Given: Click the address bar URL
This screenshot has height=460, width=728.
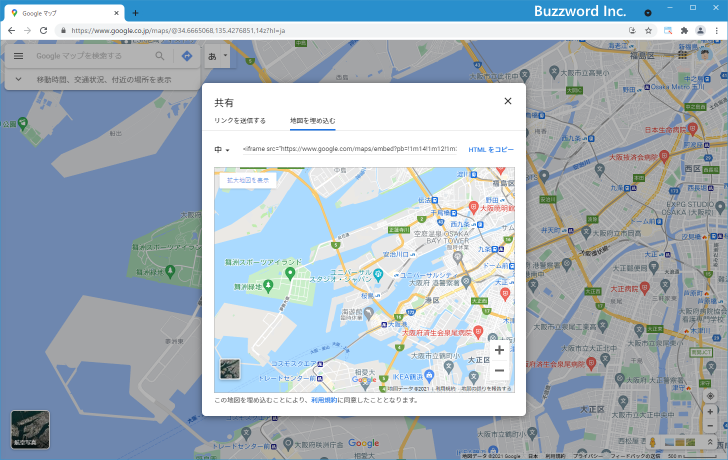Looking at the screenshot, I should 178,31.
